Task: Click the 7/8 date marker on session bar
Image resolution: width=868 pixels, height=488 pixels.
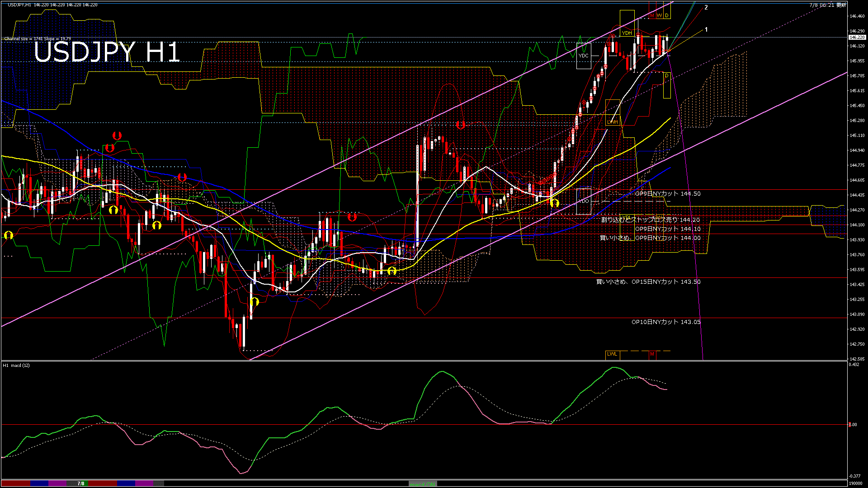Action: coord(81,483)
